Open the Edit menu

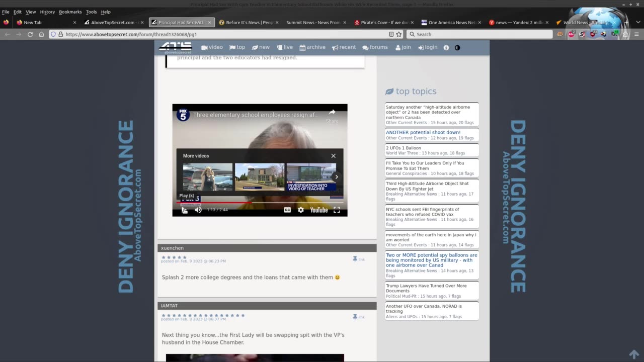tap(18, 12)
